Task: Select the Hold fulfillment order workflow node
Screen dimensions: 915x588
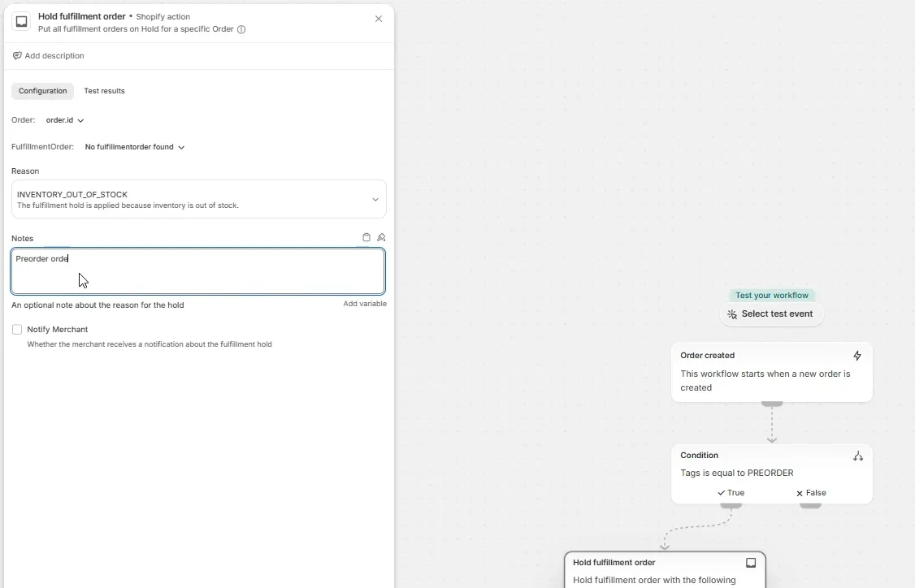Action: point(665,570)
